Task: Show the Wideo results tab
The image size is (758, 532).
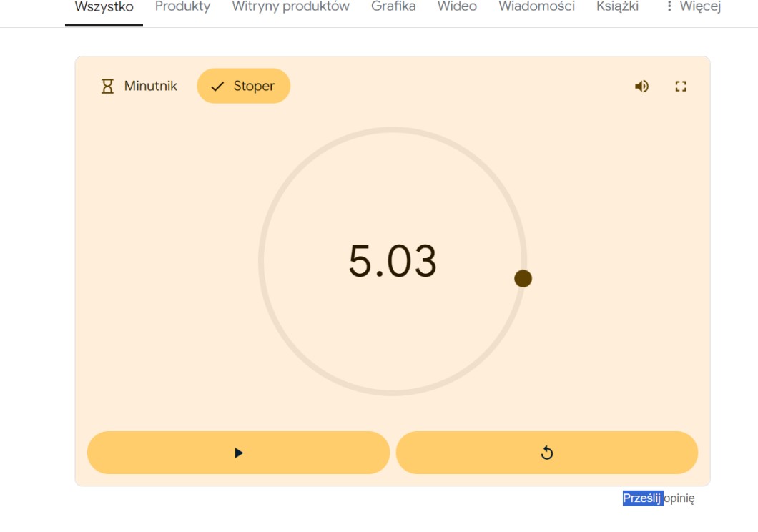Action: coord(457,7)
